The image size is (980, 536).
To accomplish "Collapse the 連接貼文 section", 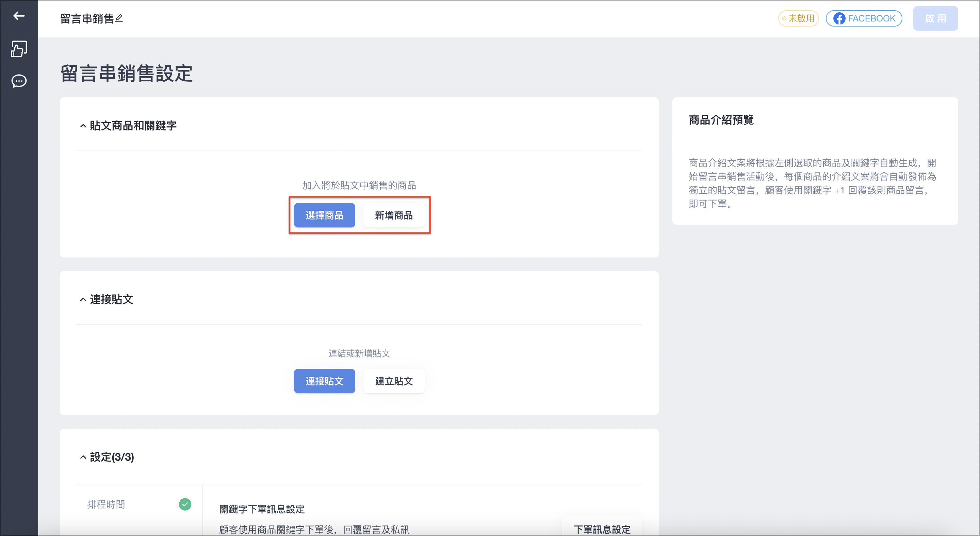I will [x=83, y=300].
